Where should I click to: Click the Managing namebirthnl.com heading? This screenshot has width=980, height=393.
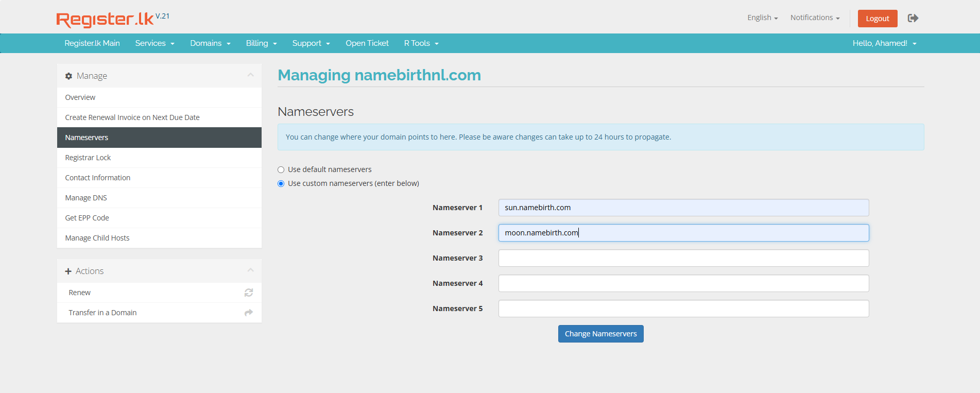click(x=379, y=75)
